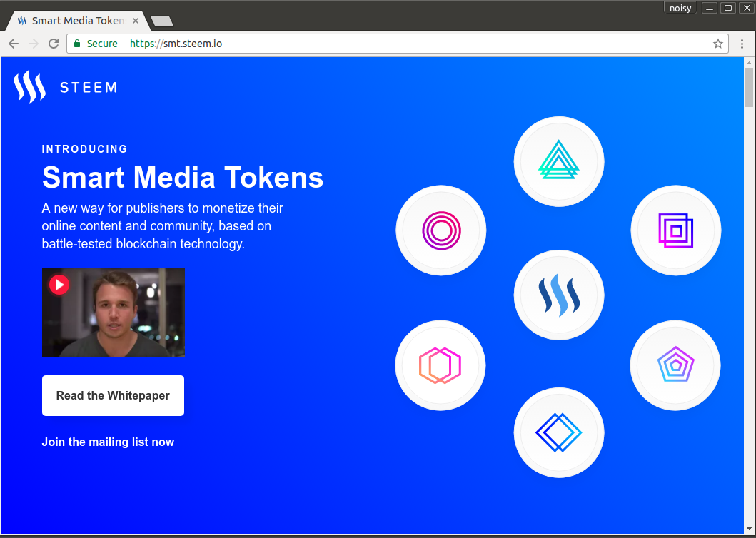The height and width of the screenshot is (538, 756).
Task: Close the Smart Media Tokens tab
Action: click(x=136, y=21)
